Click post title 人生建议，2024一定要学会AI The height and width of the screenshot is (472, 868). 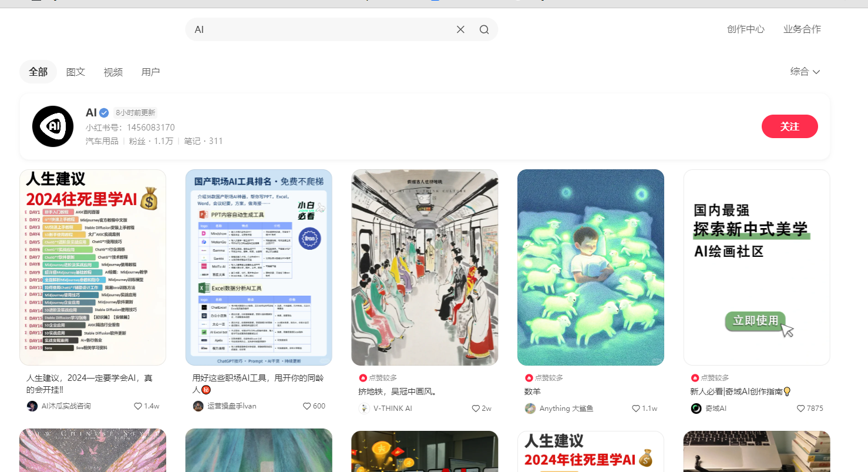tap(90, 383)
